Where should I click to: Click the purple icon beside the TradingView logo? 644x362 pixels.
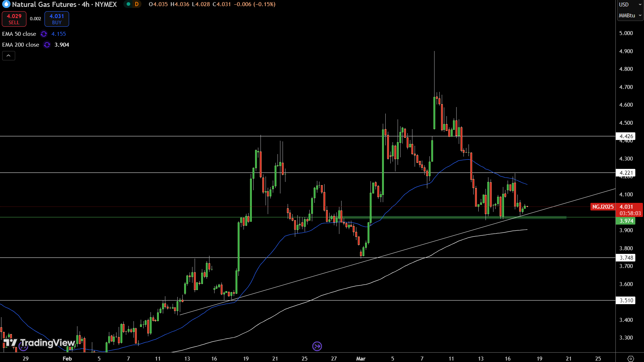coord(24,347)
